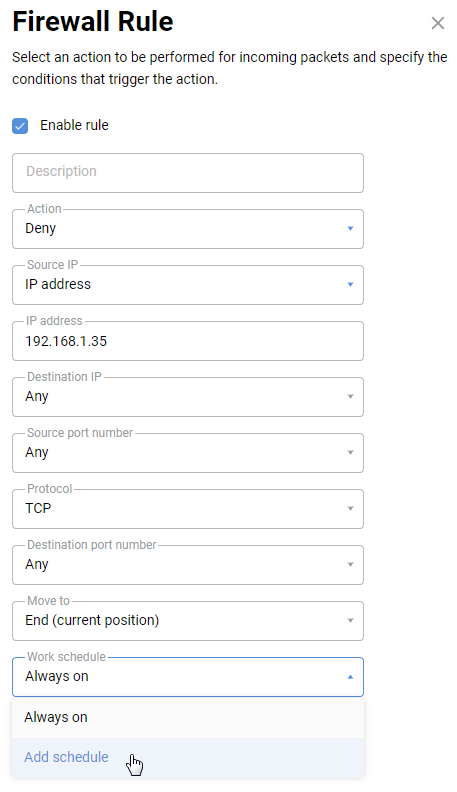Click the Description text field

188,173
